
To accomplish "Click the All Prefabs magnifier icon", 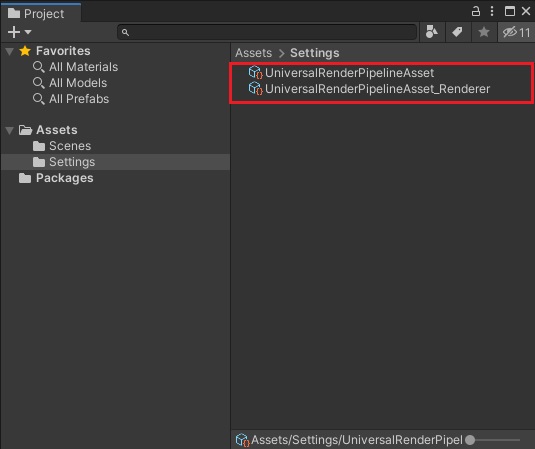I will click(x=39, y=99).
